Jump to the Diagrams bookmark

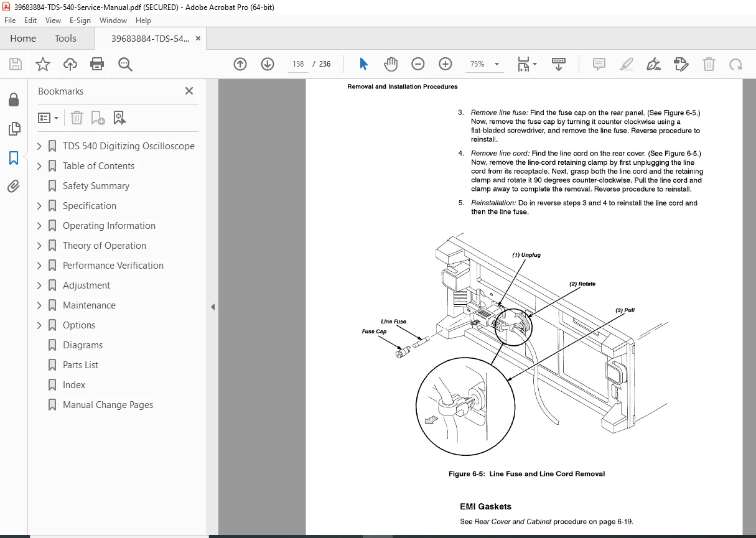point(83,345)
